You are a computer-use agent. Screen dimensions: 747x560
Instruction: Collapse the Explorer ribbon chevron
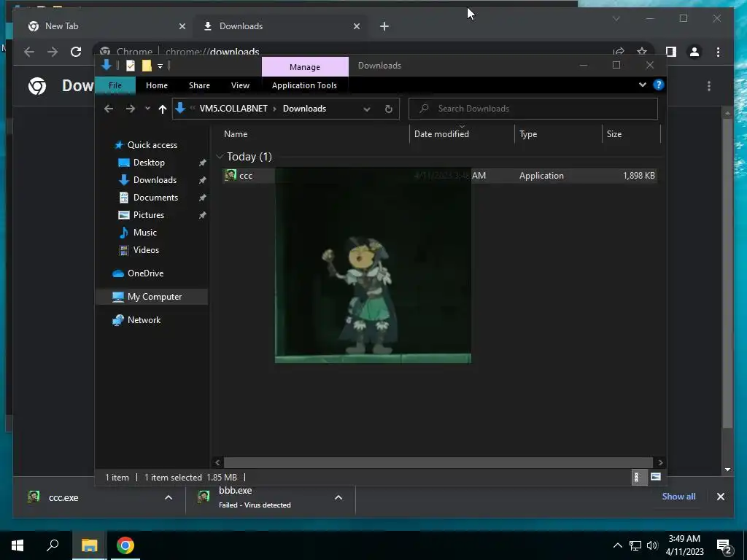(642, 85)
